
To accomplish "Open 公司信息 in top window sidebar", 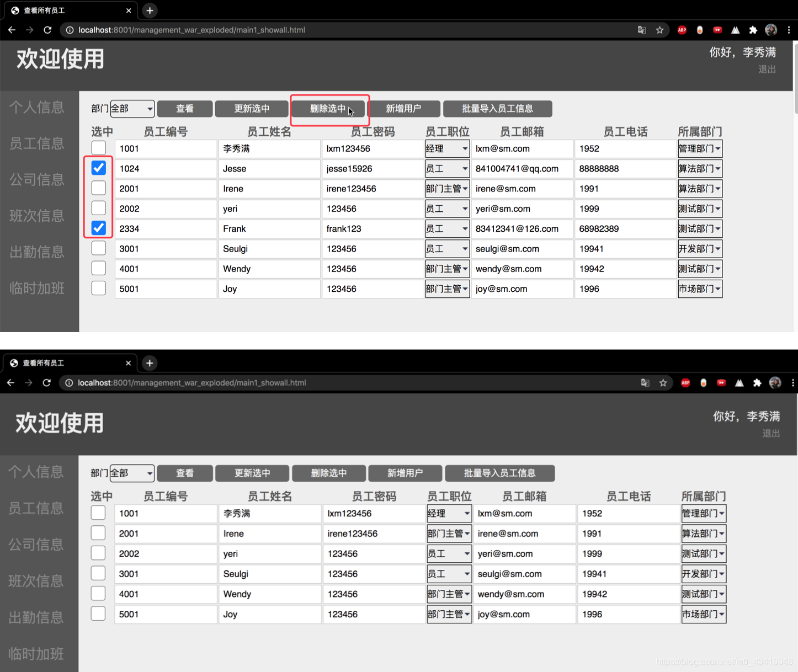I will (x=37, y=179).
